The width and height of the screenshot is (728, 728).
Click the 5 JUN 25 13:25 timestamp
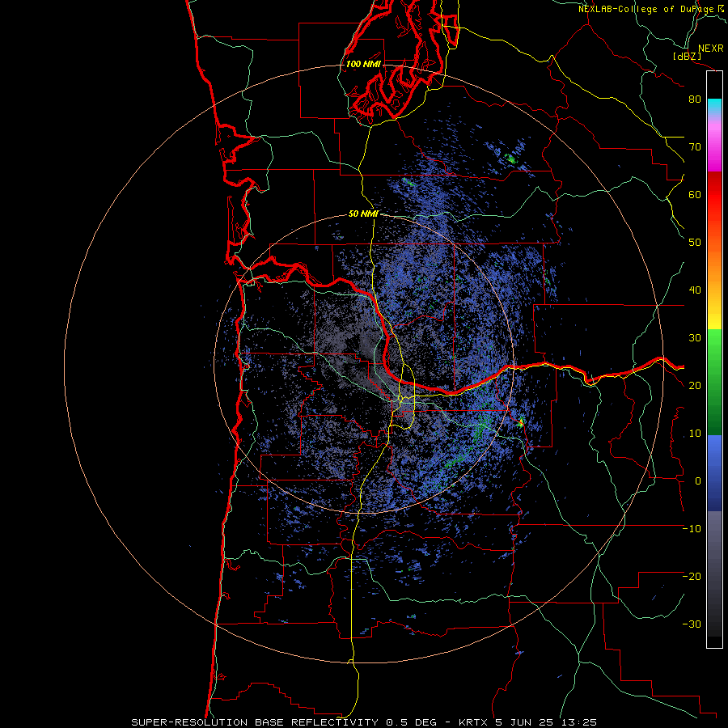pyautogui.click(x=546, y=722)
